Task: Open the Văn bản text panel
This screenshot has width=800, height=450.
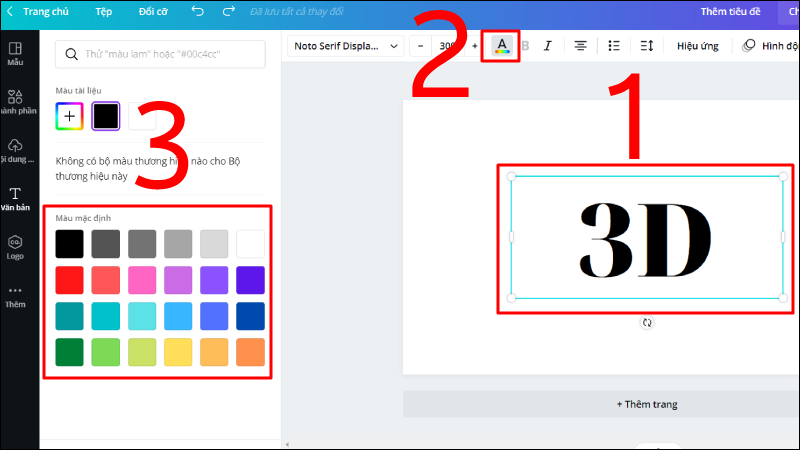Action: [15, 198]
